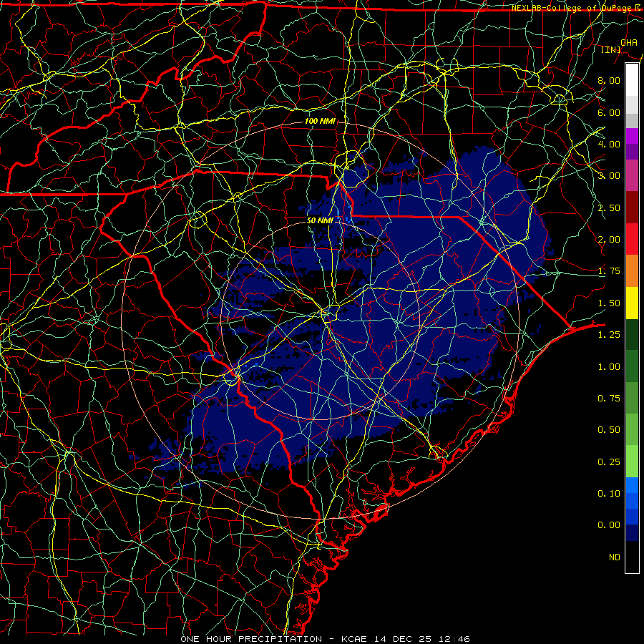
Task: Select the orange legend swatch
Action: click(632, 271)
